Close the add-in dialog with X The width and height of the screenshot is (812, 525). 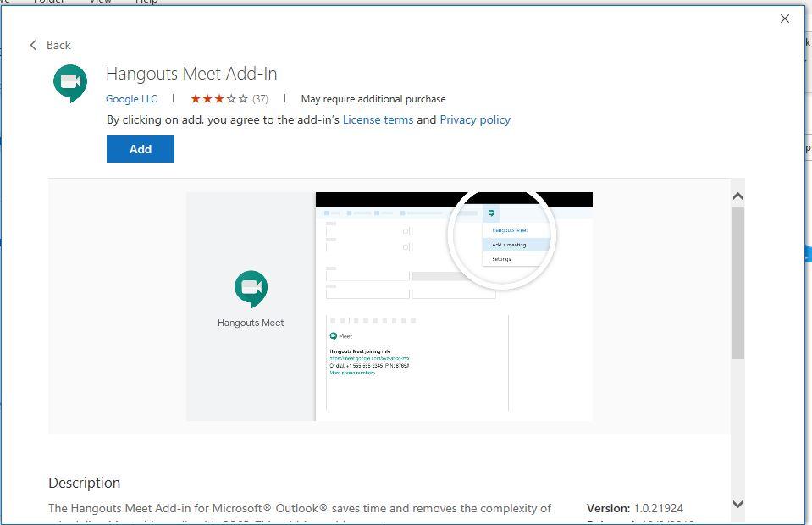coord(785,19)
